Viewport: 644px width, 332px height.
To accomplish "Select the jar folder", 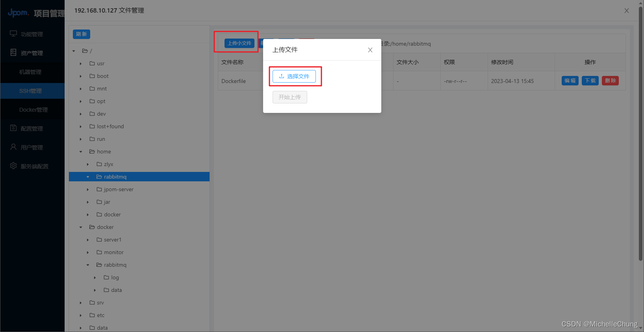I will pos(103,202).
